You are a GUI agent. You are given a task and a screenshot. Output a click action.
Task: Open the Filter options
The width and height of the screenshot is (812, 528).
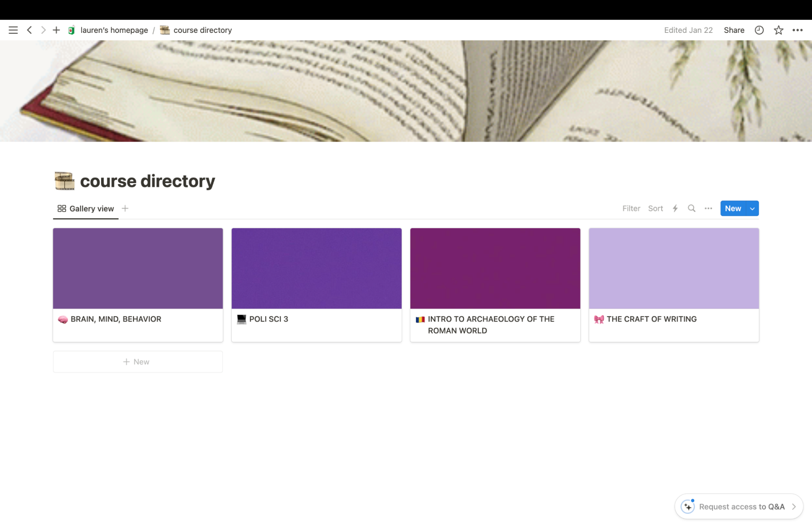point(631,208)
